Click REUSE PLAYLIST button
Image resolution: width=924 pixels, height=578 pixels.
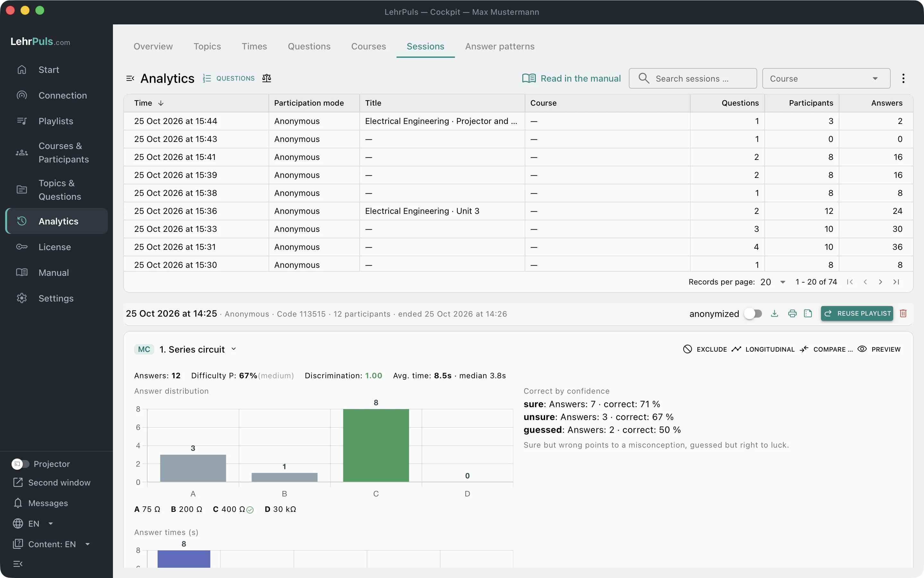pos(857,313)
